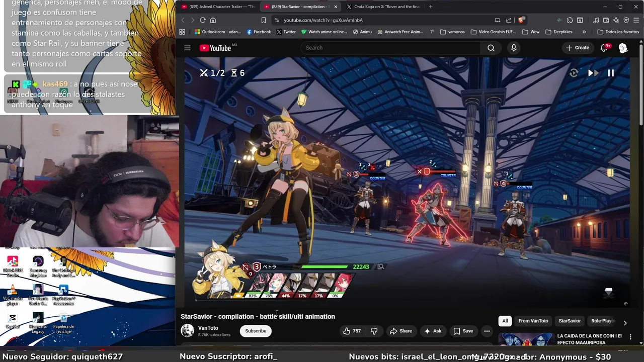Go forward with browser forward arrow
Viewport: 644px width, 362px height.
(192, 20)
